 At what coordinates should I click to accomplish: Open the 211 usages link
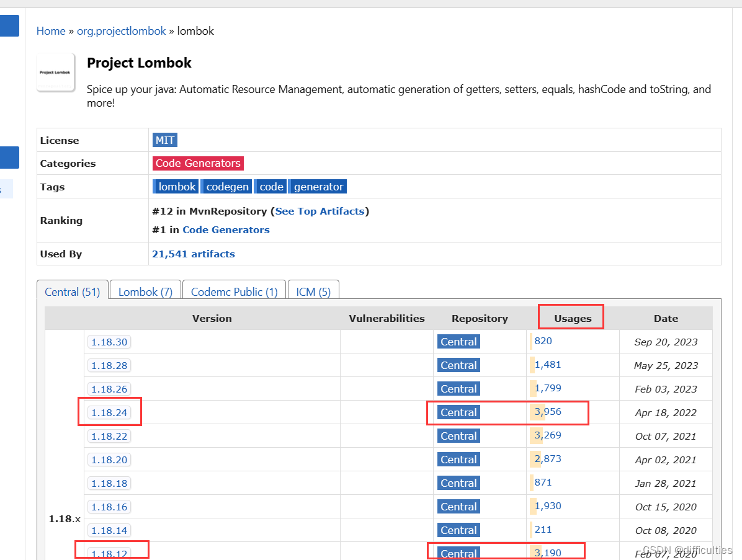tap(543, 530)
